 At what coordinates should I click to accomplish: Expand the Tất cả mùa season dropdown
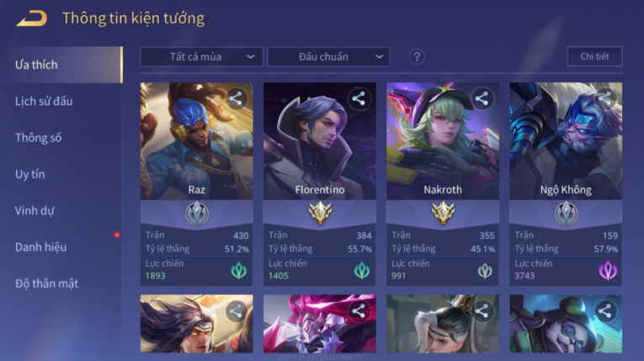tap(201, 56)
